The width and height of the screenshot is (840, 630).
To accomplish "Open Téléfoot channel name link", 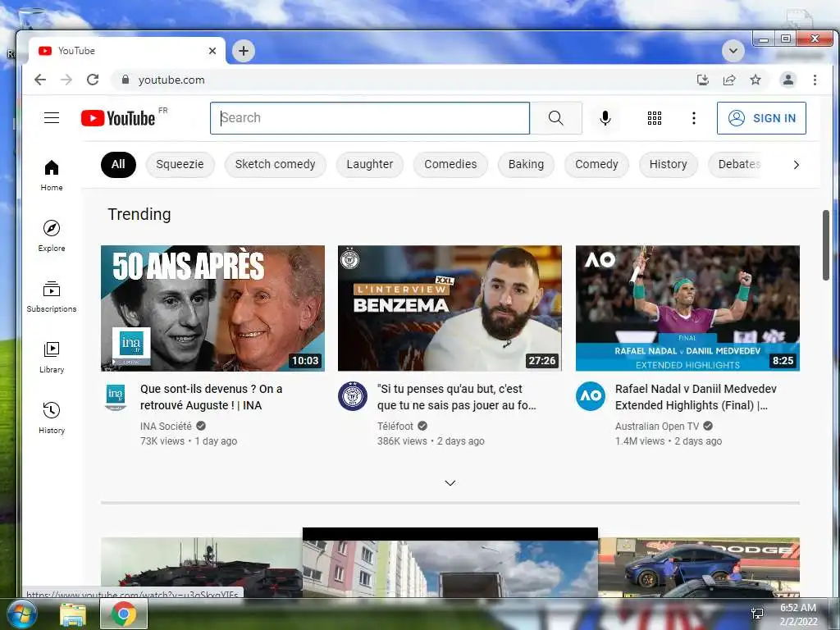I will [x=395, y=427].
